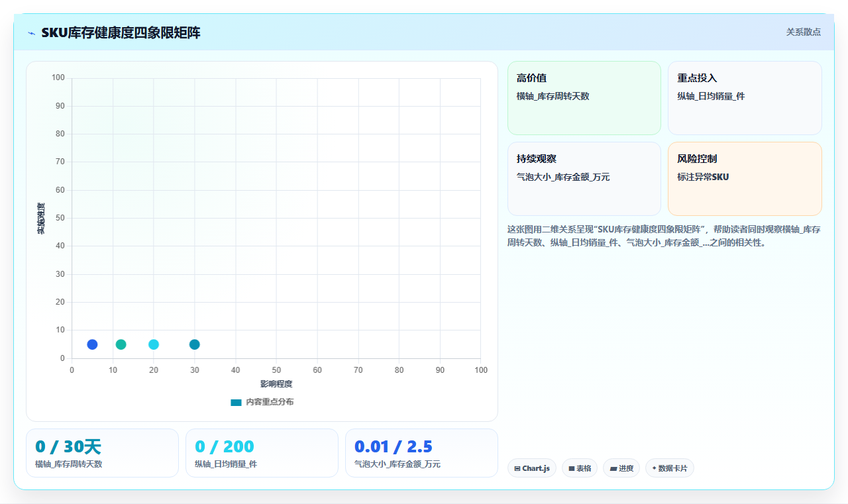This screenshot has height=504, width=848.
Task: Click the 横轴_库存周转天数 text in 高价值 card
Action: point(553,96)
